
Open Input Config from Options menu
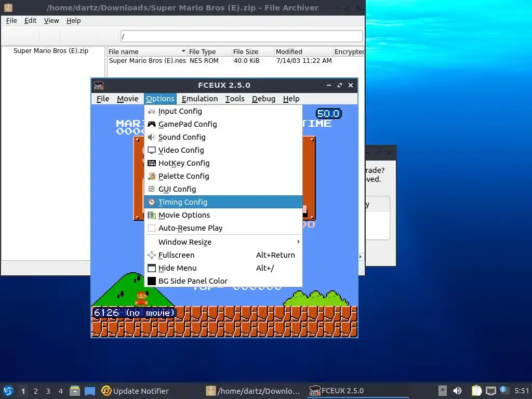[x=223, y=111]
